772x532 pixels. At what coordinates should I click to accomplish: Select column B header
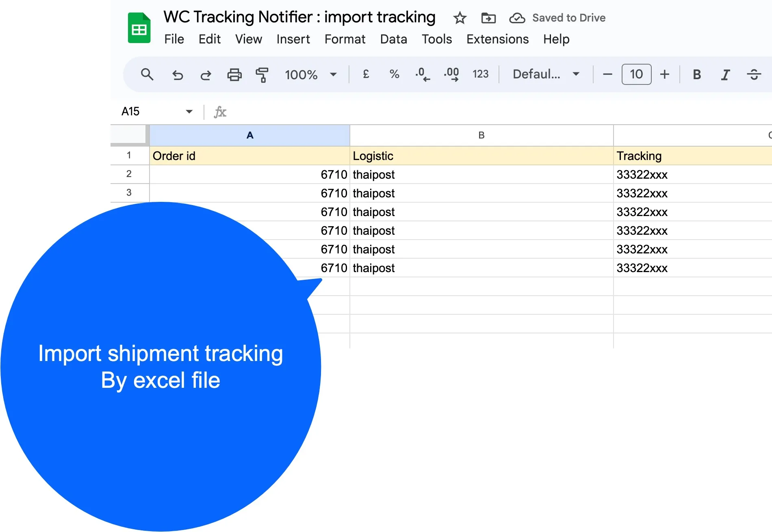point(481,136)
